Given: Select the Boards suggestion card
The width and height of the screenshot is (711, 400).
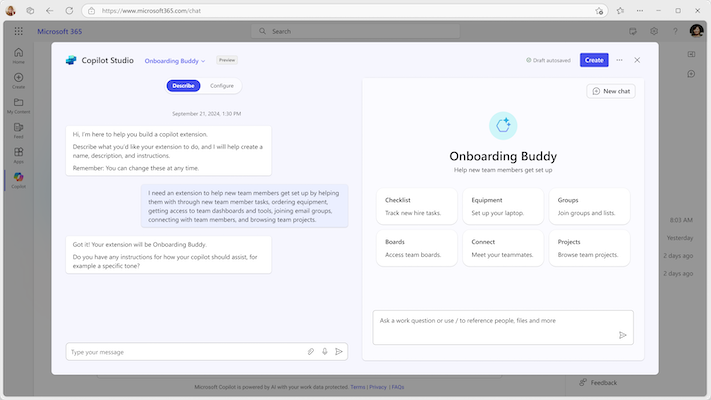Looking at the screenshot, I should tap(416, 248).
